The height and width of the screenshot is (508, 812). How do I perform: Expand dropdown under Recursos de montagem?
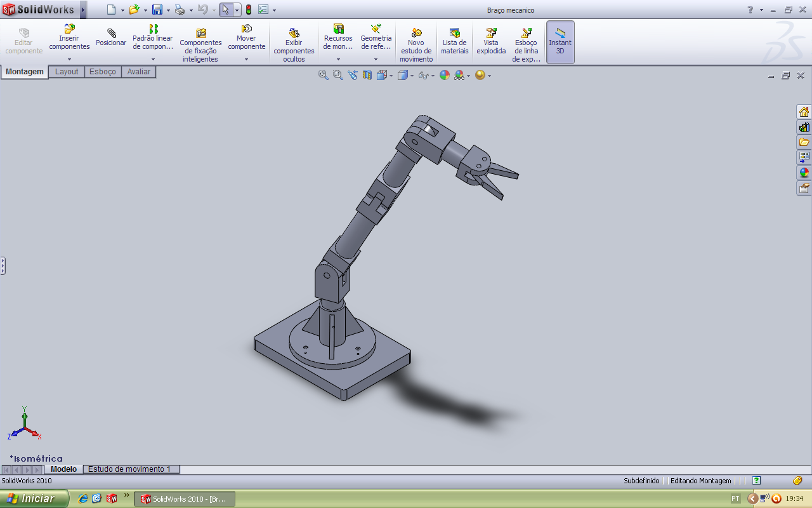click(338, 59)
